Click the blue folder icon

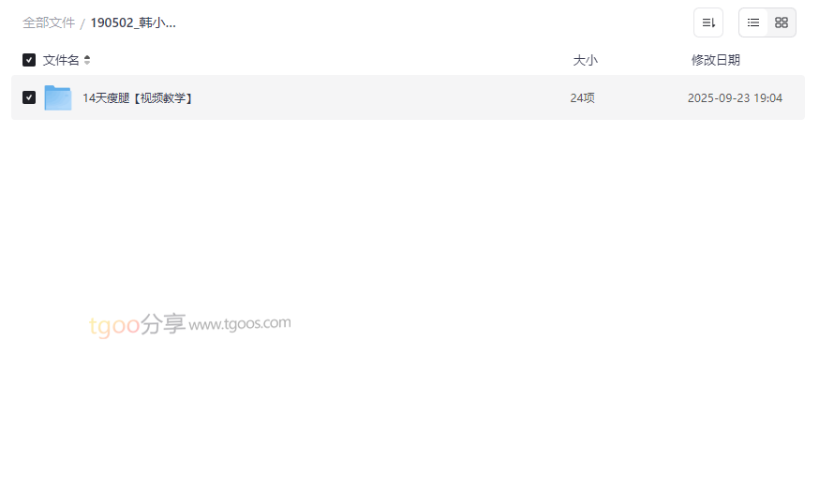click(57, 97)
